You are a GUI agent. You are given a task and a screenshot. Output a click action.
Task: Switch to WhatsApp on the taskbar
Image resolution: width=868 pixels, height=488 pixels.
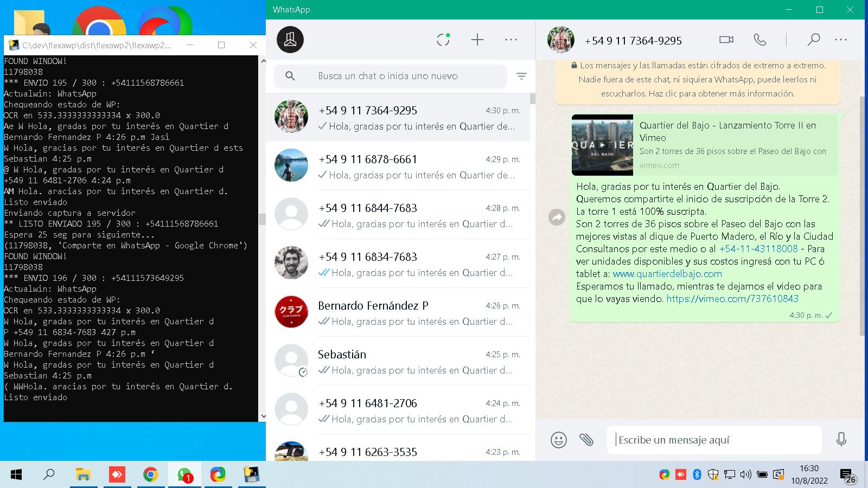click(x=184, y=475)
